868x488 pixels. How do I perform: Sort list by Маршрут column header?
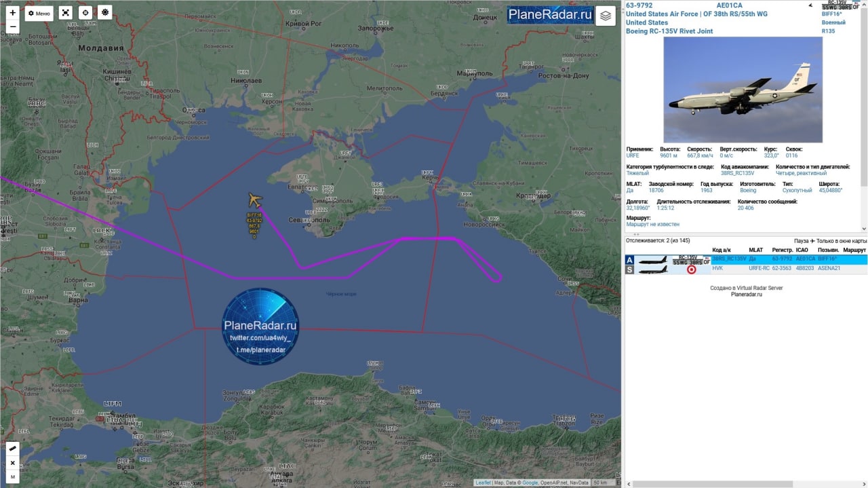click(854, 250)
